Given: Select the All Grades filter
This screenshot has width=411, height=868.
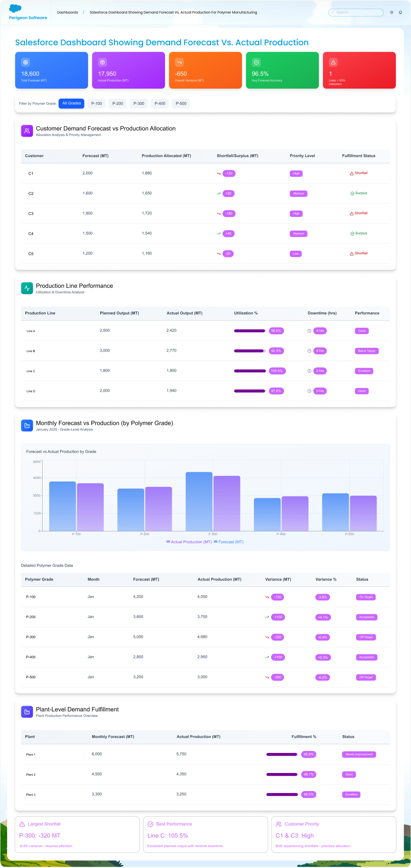Looking at the screenshot, I should 71,103.
